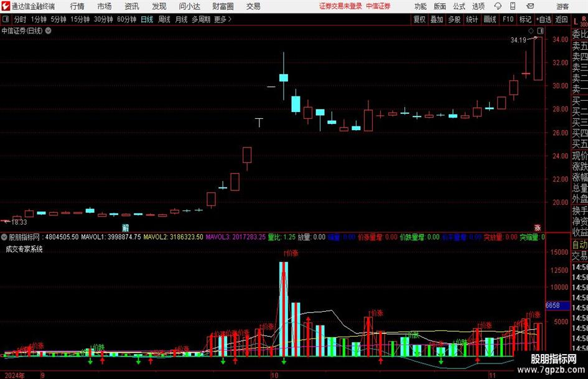Click the tallest October volume bar
This screenshot has width=588, height=379.
(284, 309)
